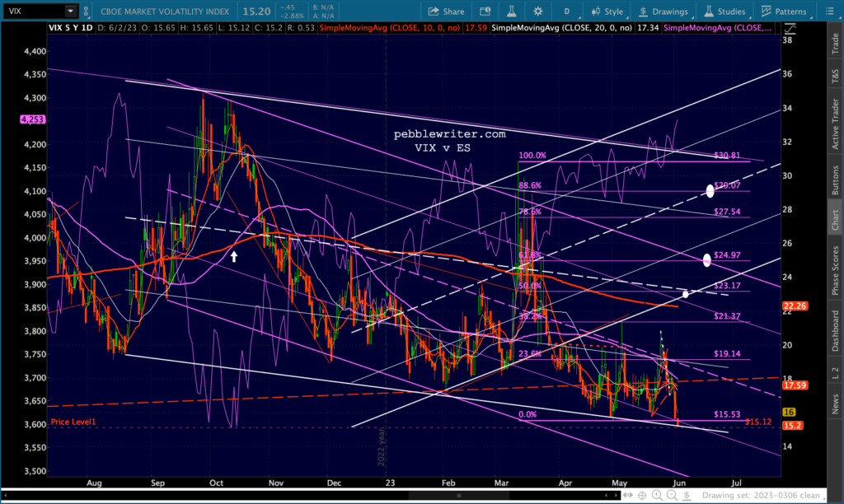Open the Style menu
Viewport: 844px width, 504px height.
607,12
